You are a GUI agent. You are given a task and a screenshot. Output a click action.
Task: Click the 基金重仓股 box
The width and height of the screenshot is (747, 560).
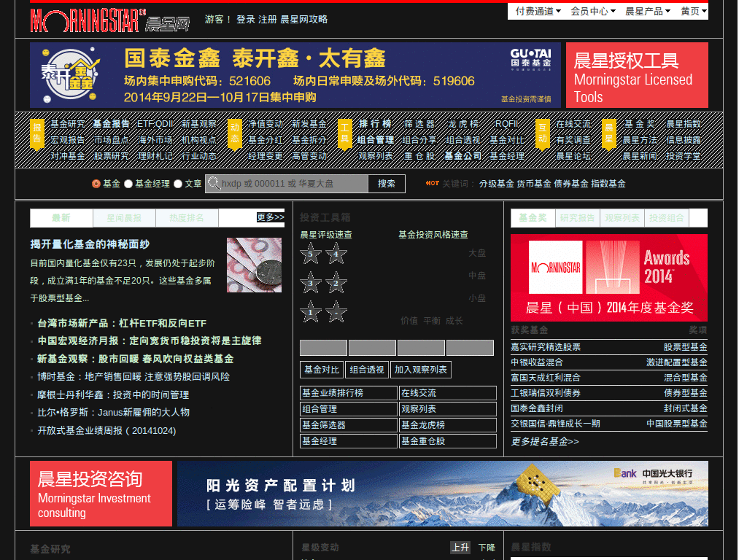click(447, 441)
